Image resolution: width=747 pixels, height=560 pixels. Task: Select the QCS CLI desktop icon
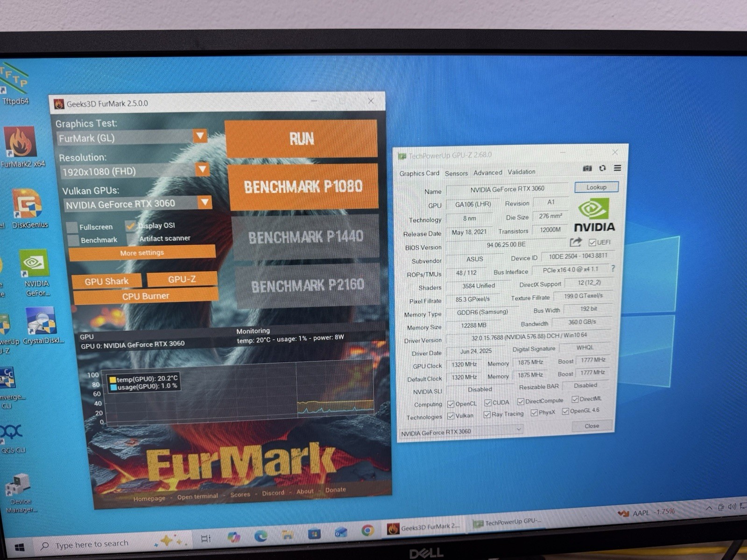(13, 439)
